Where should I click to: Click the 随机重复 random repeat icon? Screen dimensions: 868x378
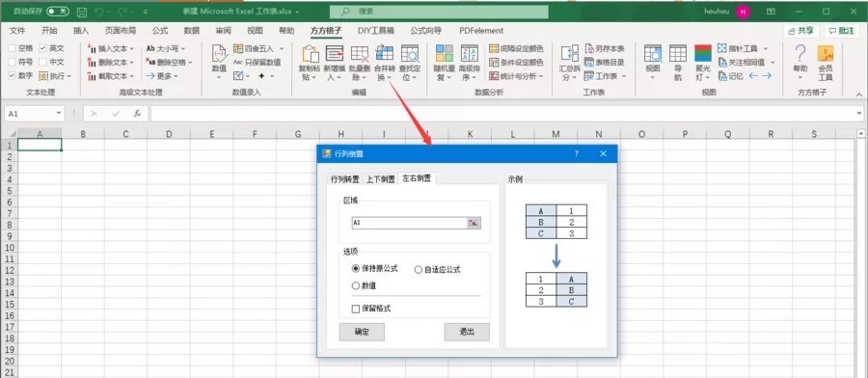[444, 54]
